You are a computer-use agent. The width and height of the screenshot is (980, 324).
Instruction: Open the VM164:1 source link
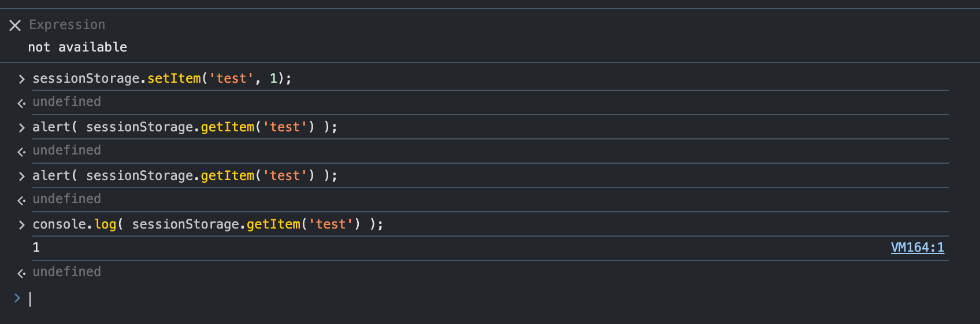tap(918, 248)
